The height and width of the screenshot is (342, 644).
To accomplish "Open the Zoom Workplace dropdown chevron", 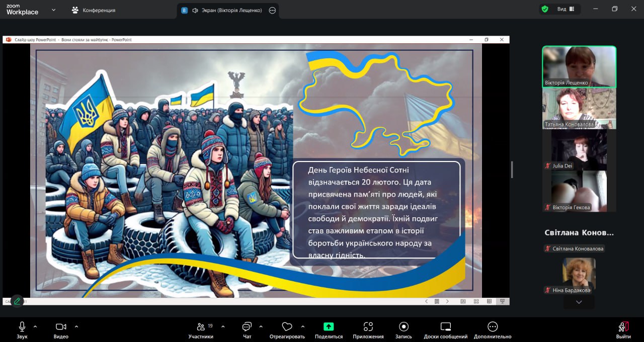I will pyautogui.click(x=54, y=10).
